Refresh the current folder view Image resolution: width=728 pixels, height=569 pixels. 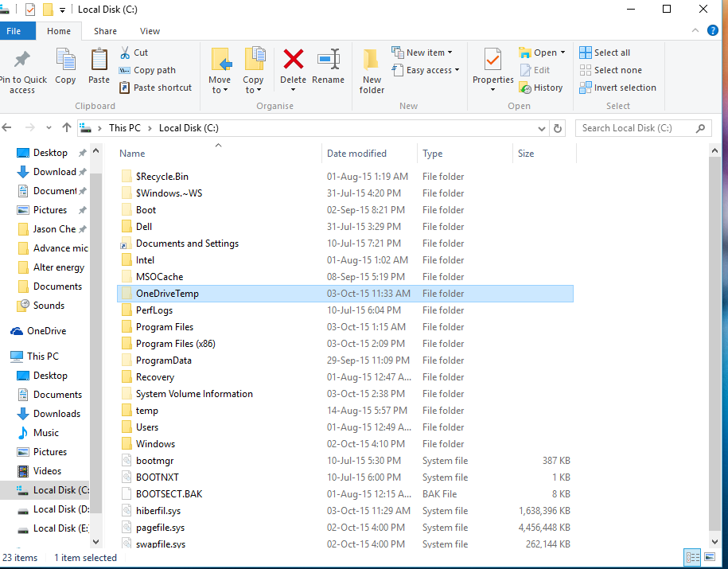[558, 128]
